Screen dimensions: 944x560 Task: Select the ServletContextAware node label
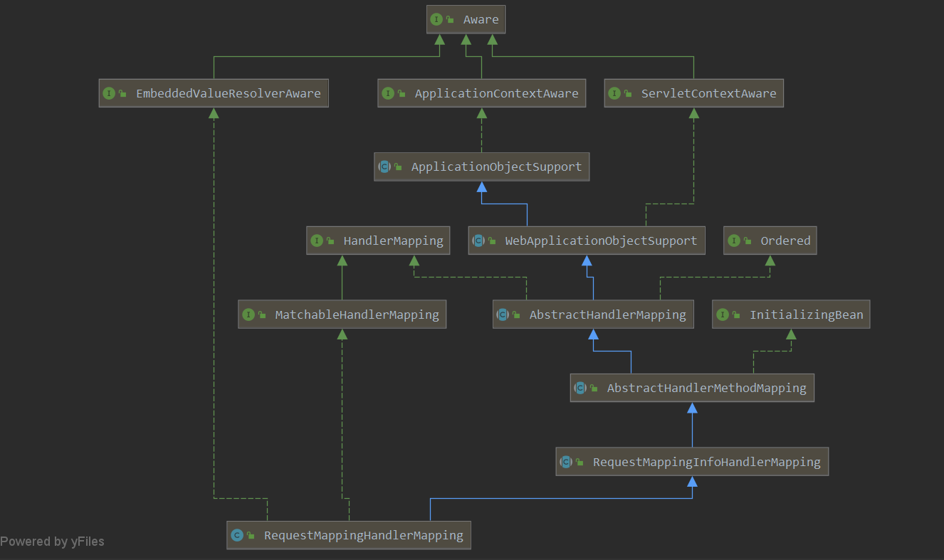click(x=708, y=93)
